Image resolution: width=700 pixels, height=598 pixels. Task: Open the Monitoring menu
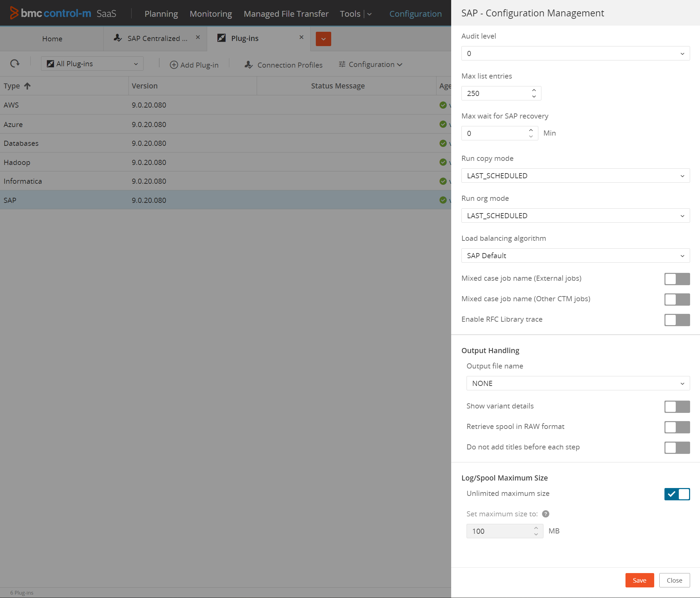pos(211,14)
